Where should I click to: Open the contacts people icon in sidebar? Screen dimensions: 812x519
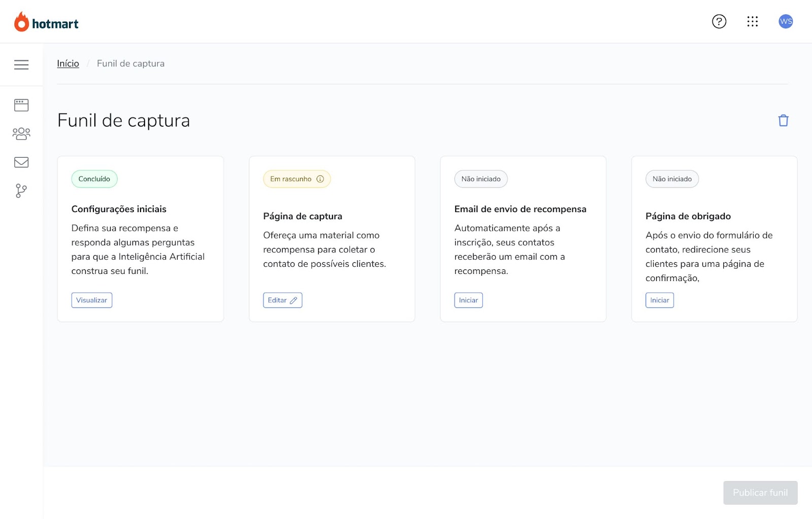tap(21, 133)
